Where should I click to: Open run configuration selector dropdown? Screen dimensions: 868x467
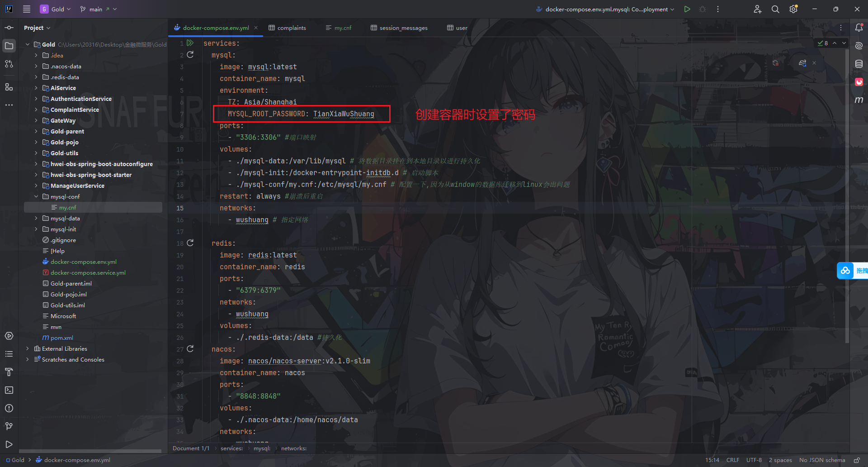[605, 9]
